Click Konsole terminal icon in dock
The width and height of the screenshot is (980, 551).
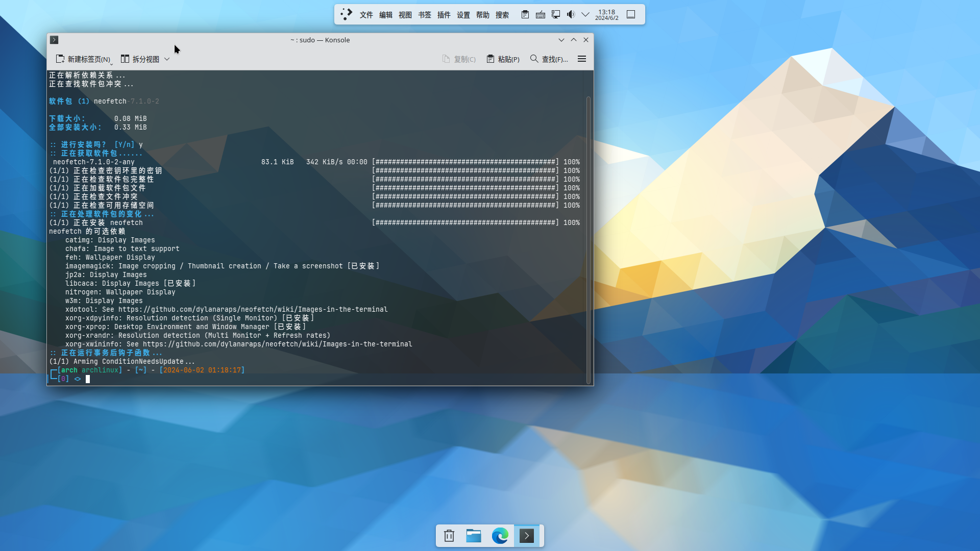[526, 536]
